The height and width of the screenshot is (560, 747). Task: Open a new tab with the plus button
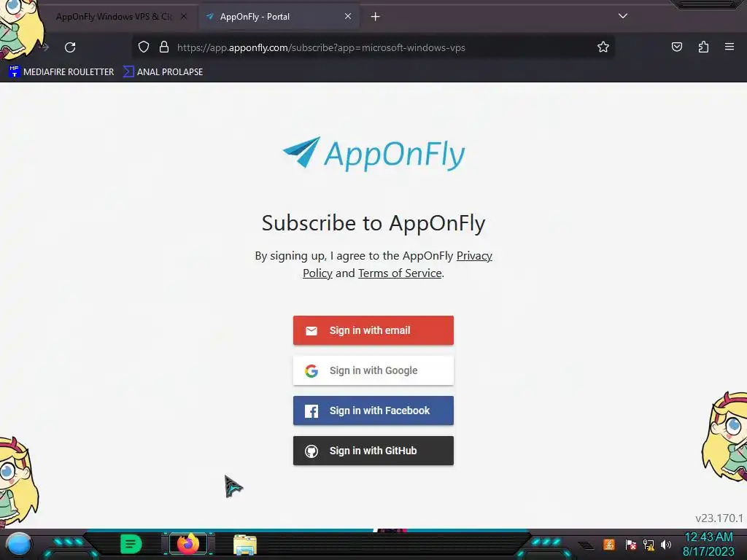376,17
